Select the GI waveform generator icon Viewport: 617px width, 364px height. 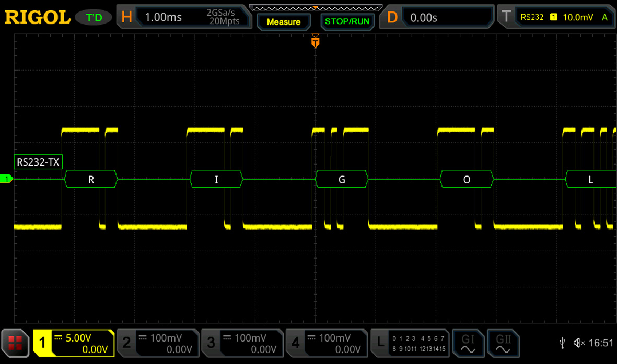[467, 343]
